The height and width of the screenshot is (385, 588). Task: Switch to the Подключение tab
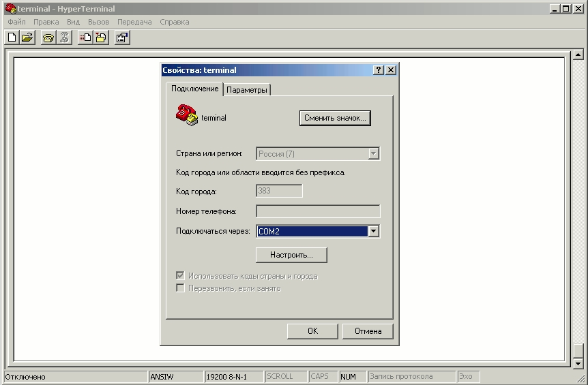(194, 89)
